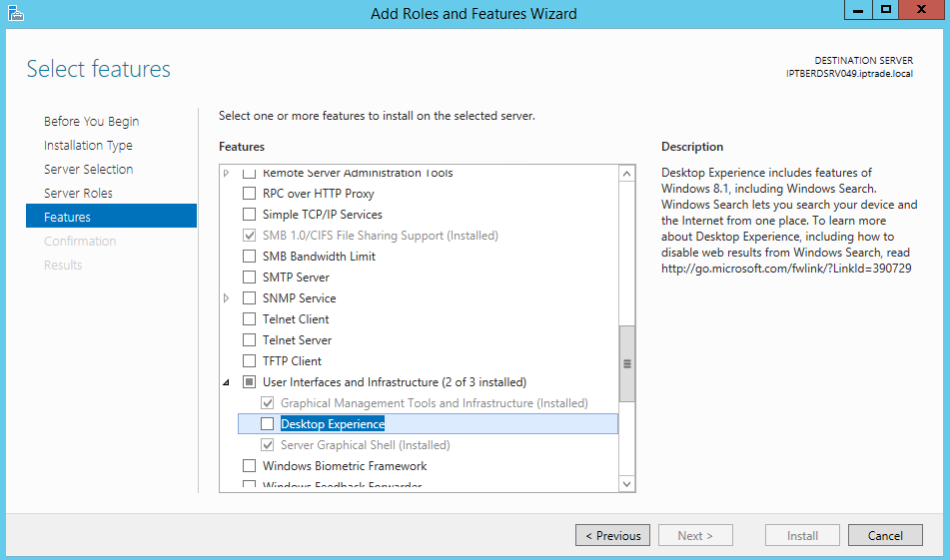Screen dimensions: 950x560
Task: Click the Server Manager wizard title bar icon
Action: pyautogui.click(x=16, y=13)
